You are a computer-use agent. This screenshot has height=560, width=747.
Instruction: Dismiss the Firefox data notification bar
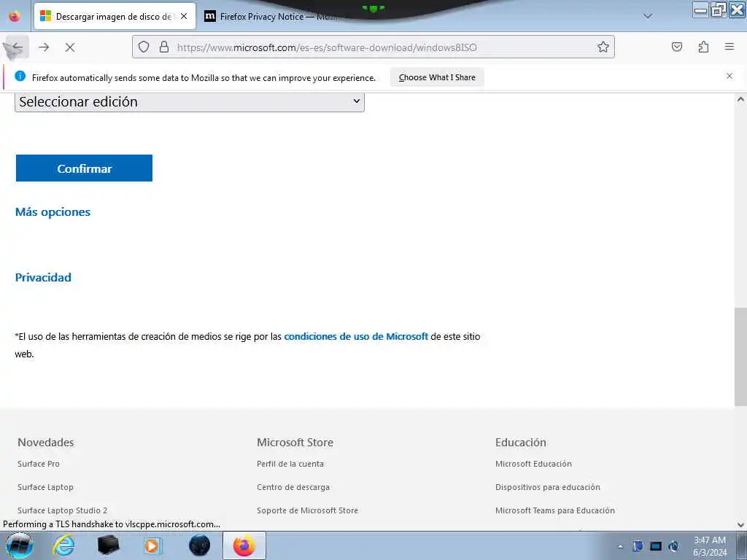coord(729,76)
